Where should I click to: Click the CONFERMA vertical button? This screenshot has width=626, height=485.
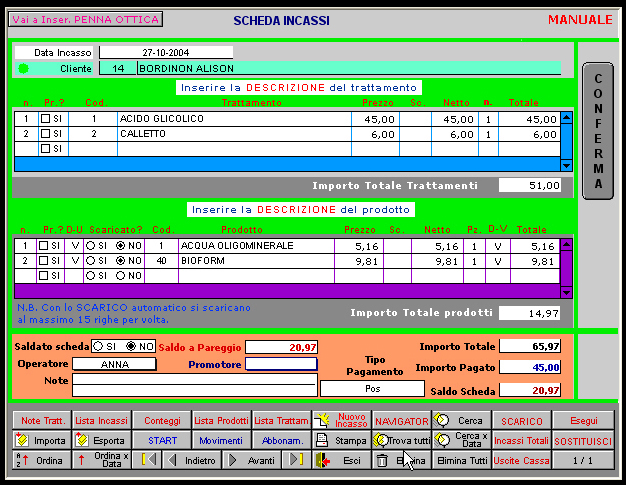click(598, 131)
